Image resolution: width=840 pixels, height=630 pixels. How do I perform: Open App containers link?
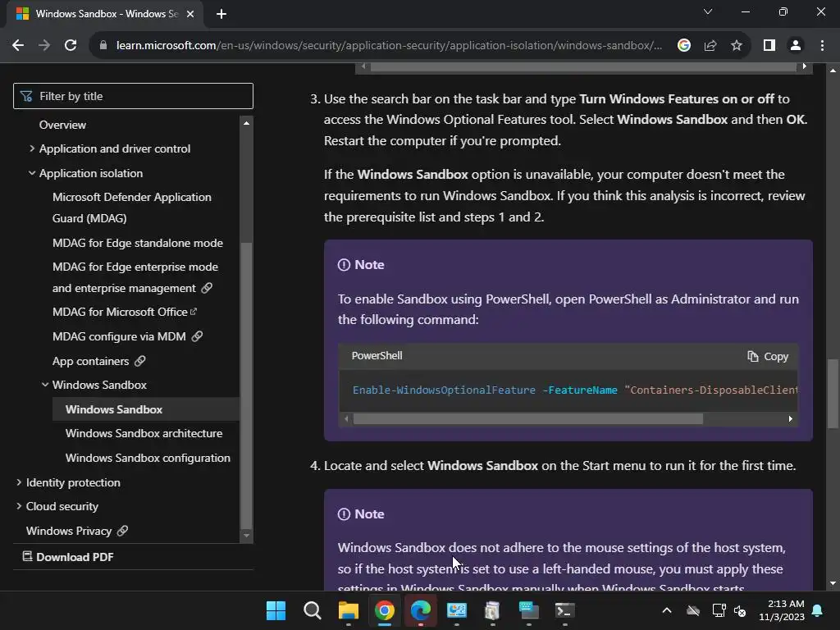tap(98, 361)
